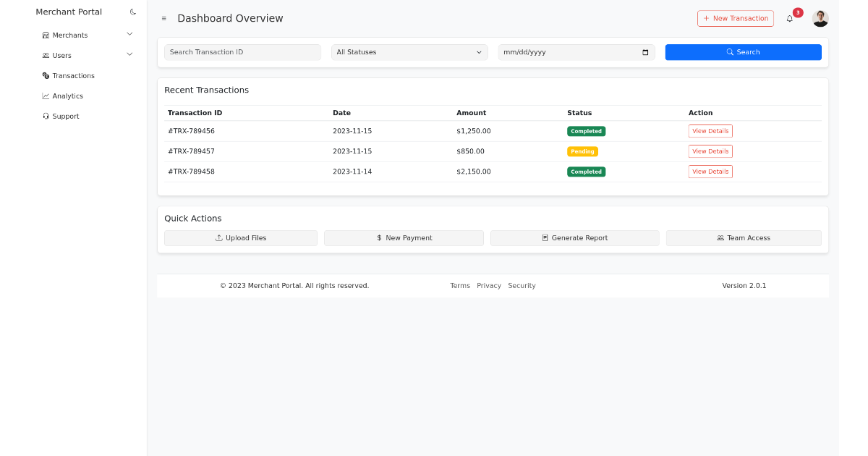Select the Transactions coin icon in sidebar
Viewport: 868px width, 456px height.
46,75
